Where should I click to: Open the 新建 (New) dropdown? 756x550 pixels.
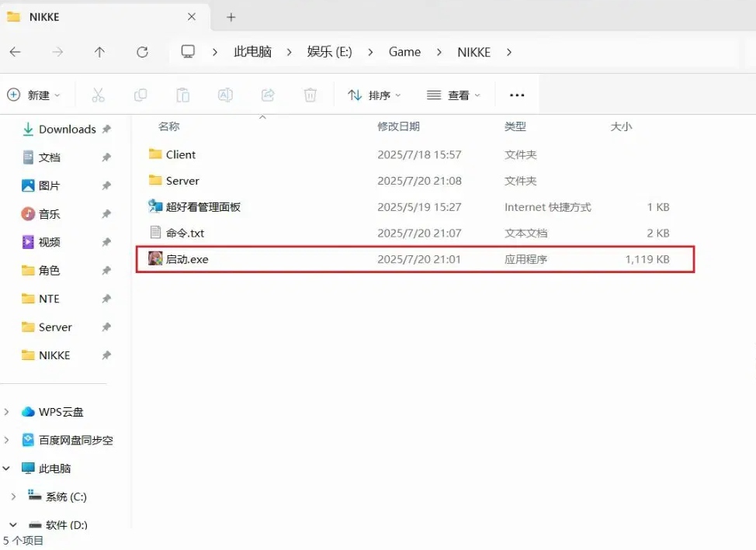(x=33, y=95)
